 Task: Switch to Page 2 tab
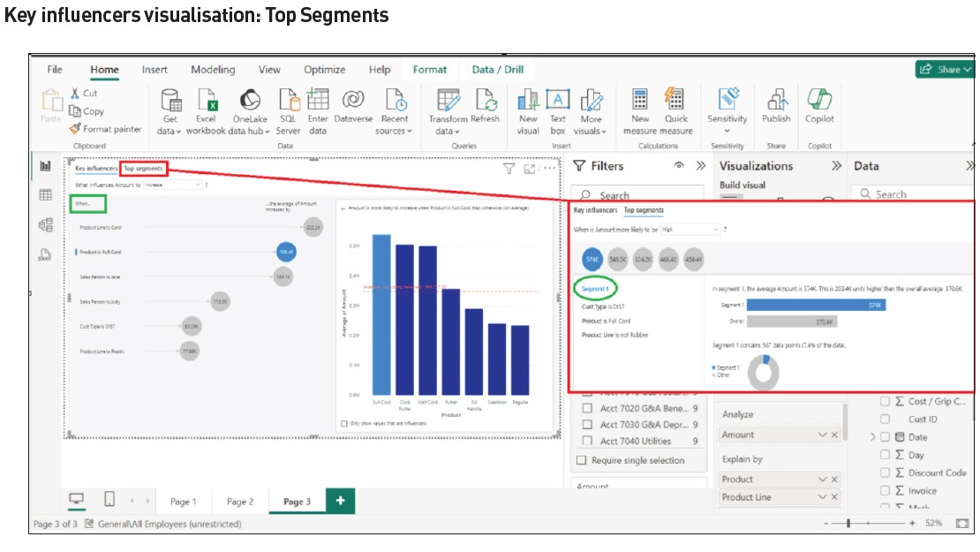(240, 502)
